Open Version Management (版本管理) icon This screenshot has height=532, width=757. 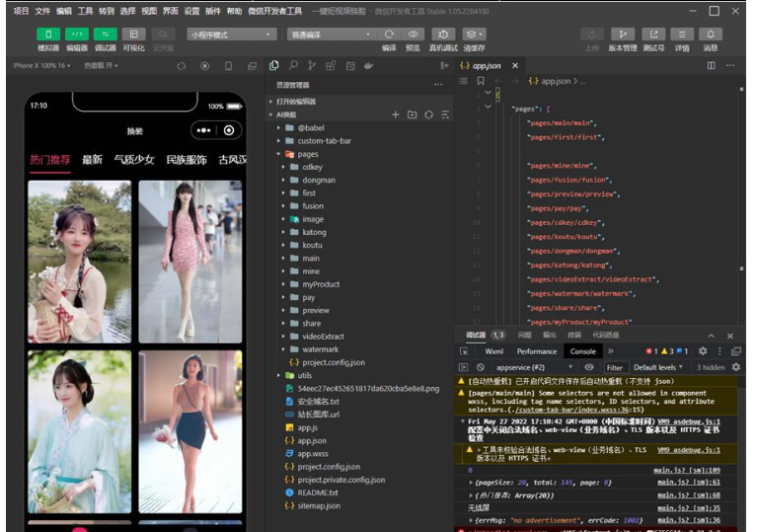(x=622, y=35)
